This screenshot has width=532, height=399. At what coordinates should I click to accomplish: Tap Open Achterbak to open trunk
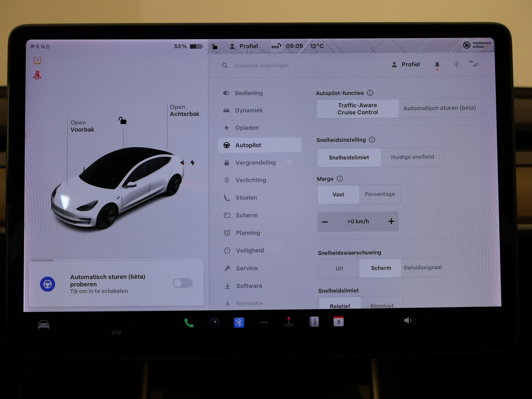[184, 111]
